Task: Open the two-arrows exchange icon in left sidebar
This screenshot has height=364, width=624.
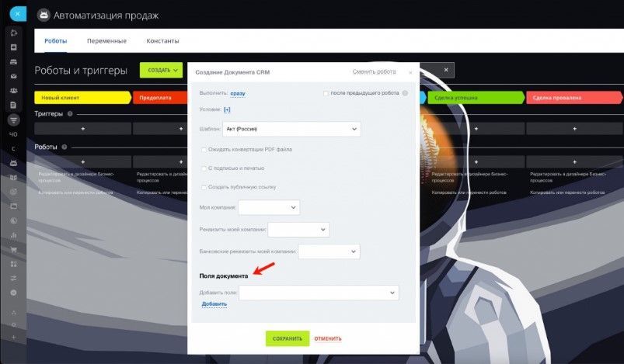Action: coord(13,278)
